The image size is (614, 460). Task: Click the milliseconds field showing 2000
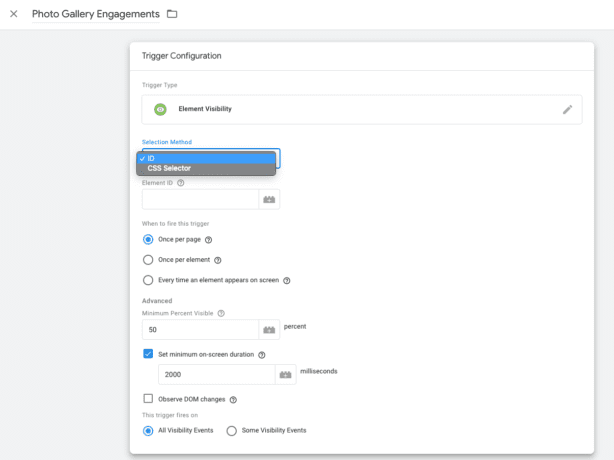pos(217,375)
